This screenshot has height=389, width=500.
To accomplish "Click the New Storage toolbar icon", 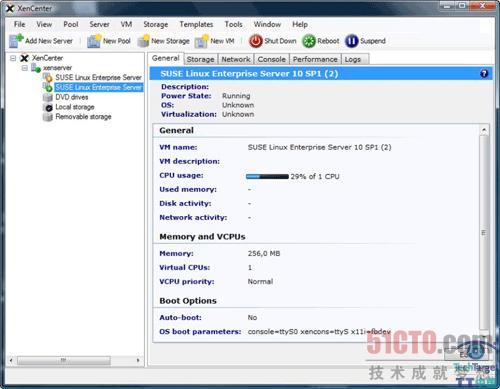I will coord(144,41).
